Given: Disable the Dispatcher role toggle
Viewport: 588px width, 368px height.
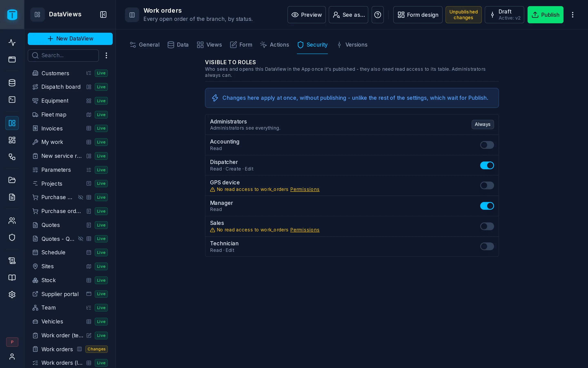Looking at the screenshot, I should [x=487, y=166].
